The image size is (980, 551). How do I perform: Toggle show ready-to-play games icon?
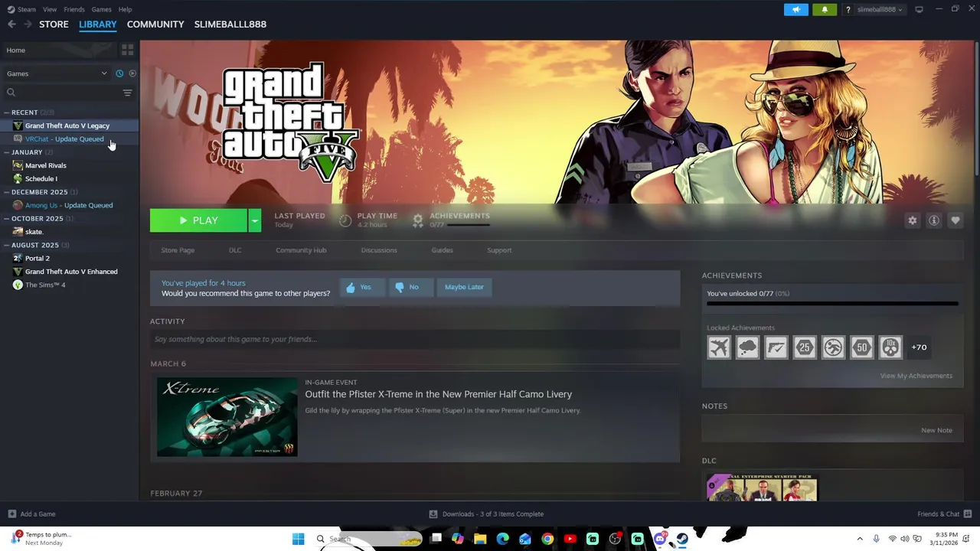(132, 73)
